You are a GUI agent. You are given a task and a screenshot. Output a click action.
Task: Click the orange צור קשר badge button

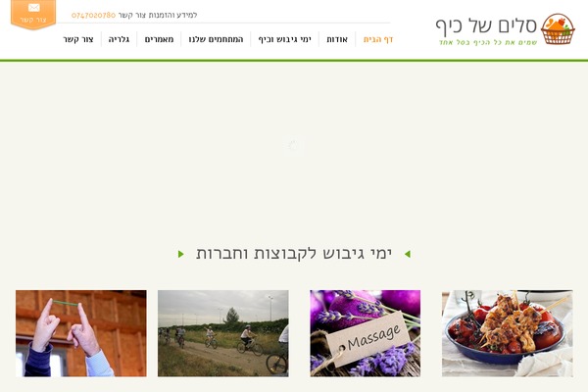pos(33,15)
